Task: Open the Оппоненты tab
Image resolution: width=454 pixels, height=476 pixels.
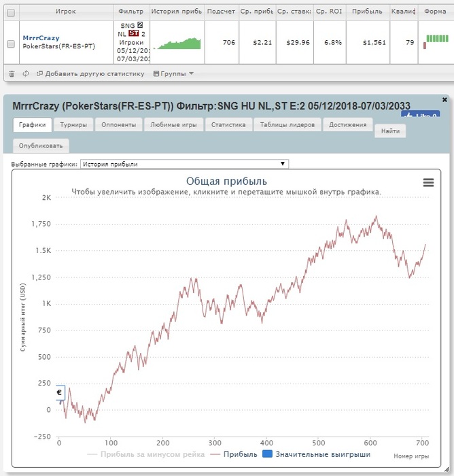Action: point(119,124)
